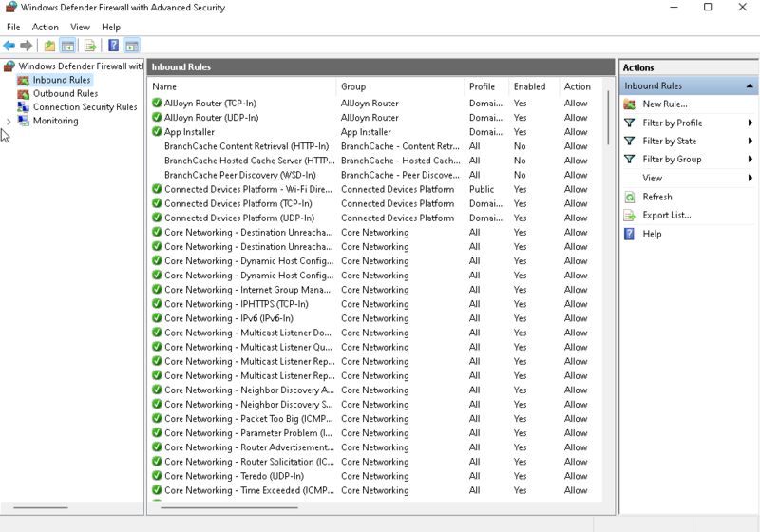Click the tree pane horizontal scrollbar thumb

(41, 507)
